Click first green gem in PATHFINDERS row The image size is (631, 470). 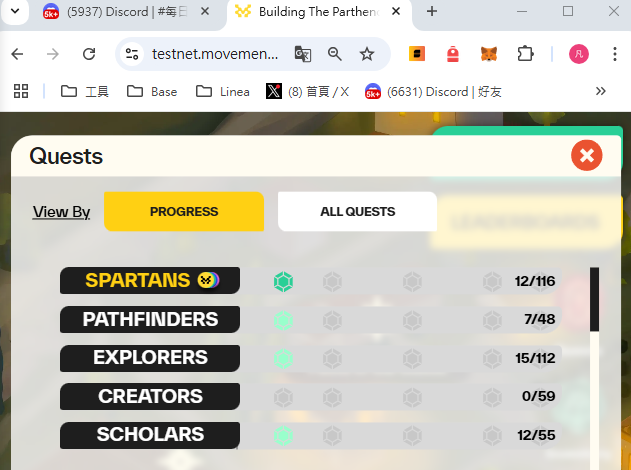pyautogui.click(x=283, y=321)
